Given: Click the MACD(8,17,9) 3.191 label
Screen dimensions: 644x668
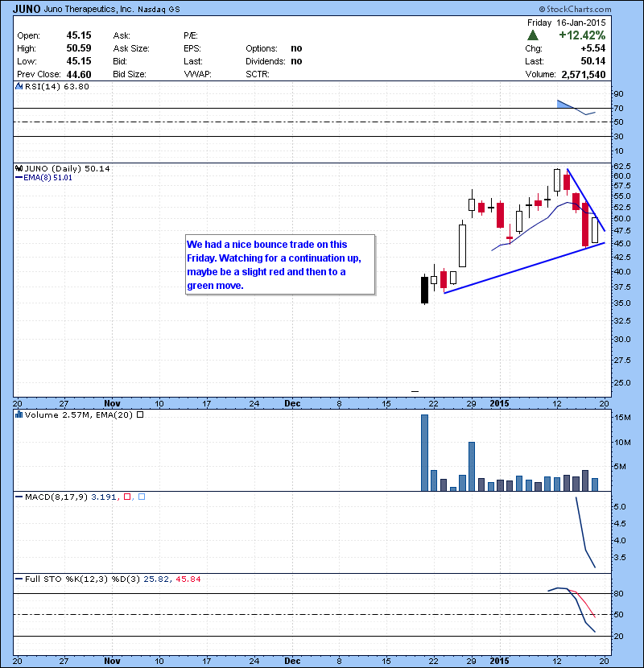Looking at the screenshot, I should click(66, 497).
